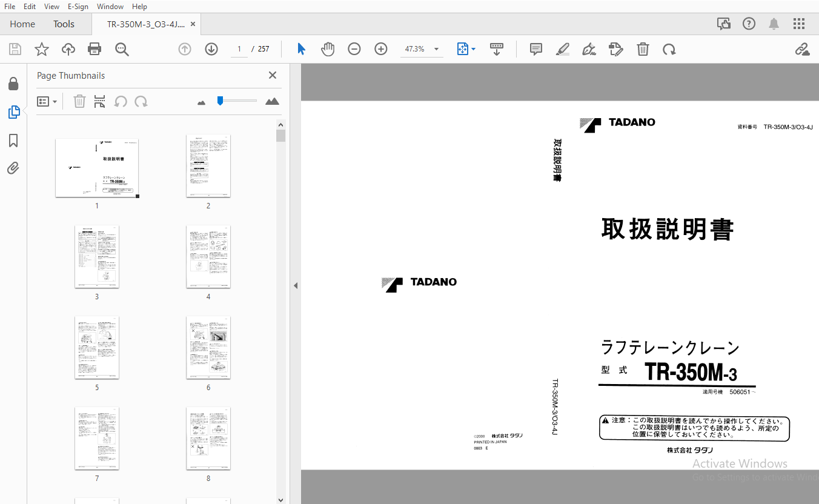Open the notifications bell
819x504 pixels.
tap(774, 24)
